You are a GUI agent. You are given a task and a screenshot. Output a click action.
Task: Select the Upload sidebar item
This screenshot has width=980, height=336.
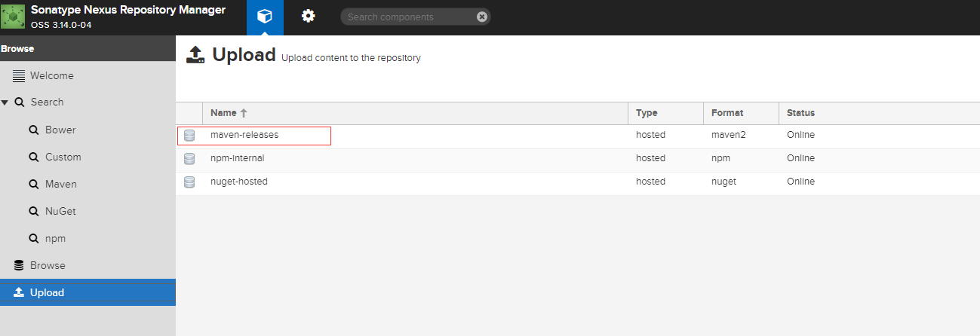coord(47,293)
